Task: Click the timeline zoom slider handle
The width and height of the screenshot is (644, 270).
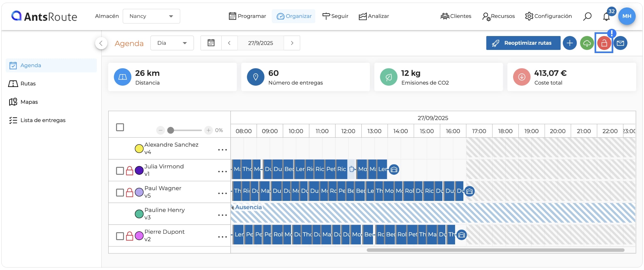Action: (x=170, y=130)
